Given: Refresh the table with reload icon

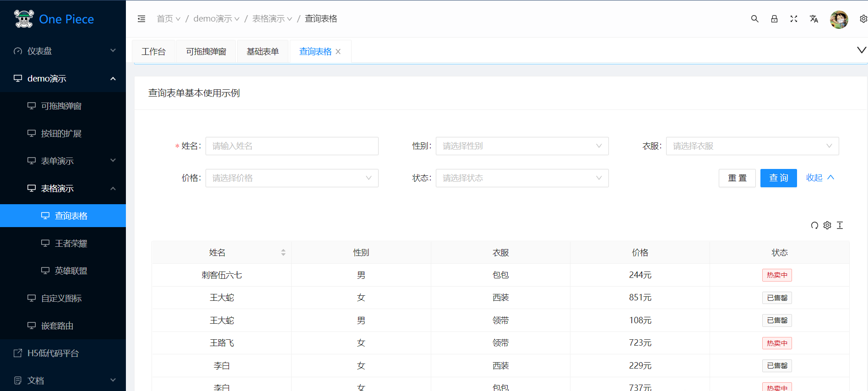Looking at the screenshot, I should (814, 225).
